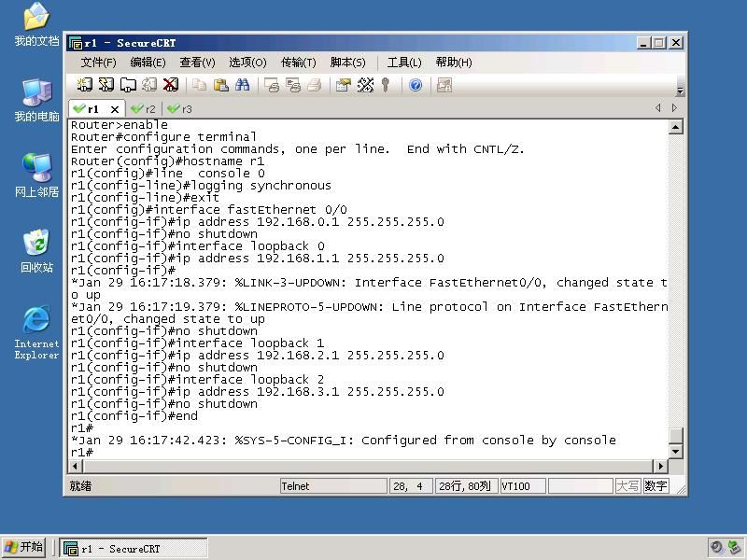This screenshot has width=747, height=560.
Task: Open the 工具(L) menu
Action: pyautogui.click(x=404, y=63)
